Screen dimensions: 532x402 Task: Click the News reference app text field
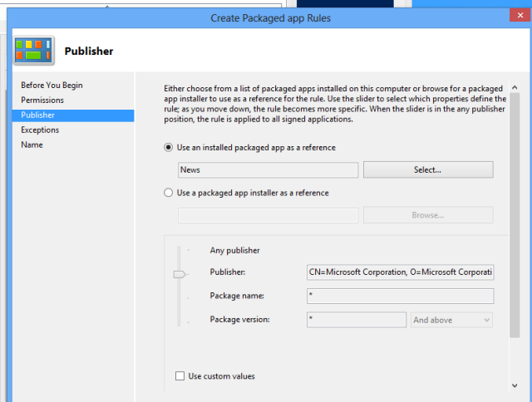(268, 169)
